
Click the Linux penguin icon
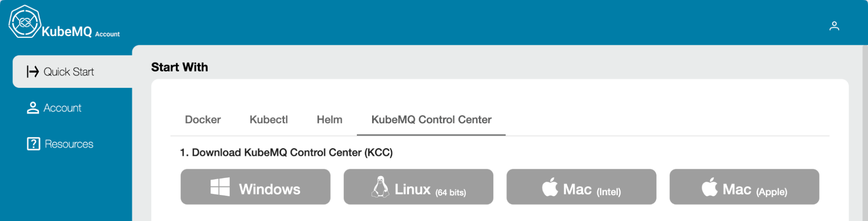380,187
